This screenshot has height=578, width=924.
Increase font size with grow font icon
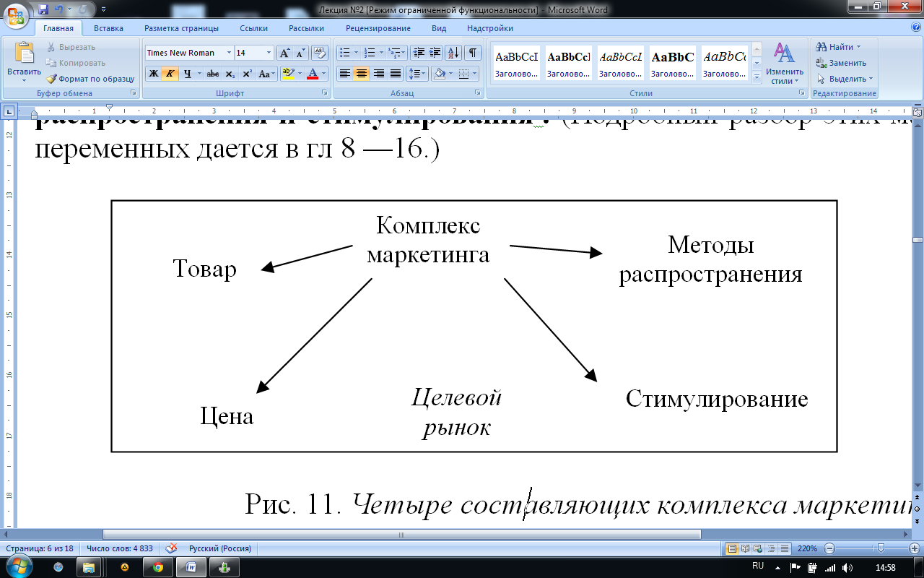click(284, 53)
